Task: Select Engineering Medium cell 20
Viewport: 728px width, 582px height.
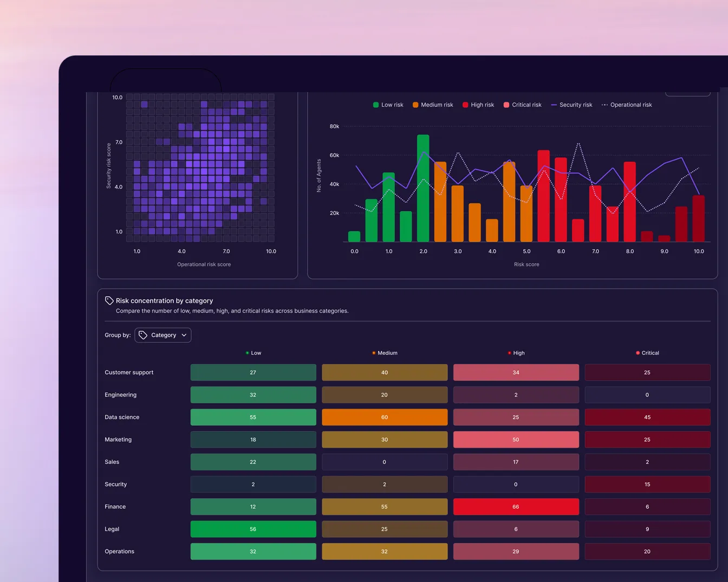Action: click(x=385, y=395)
